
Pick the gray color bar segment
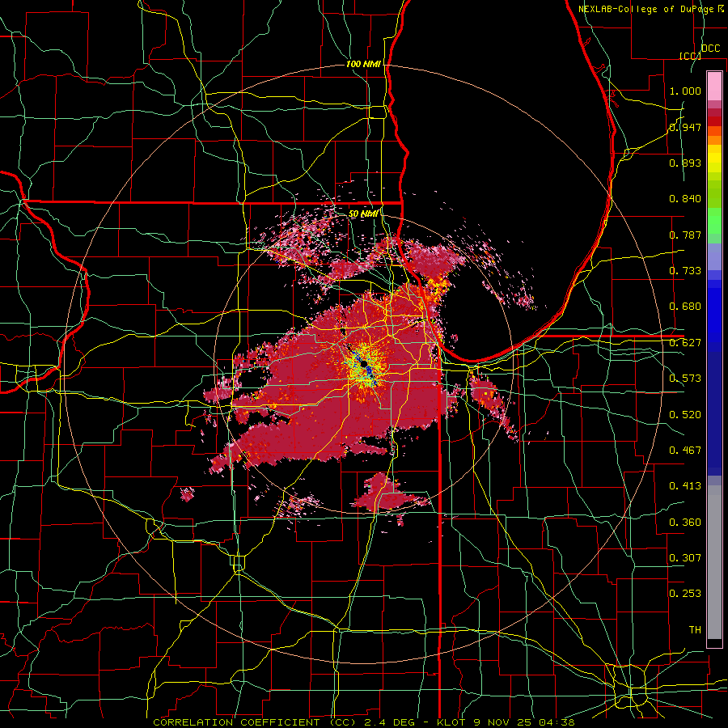point(714,562)
